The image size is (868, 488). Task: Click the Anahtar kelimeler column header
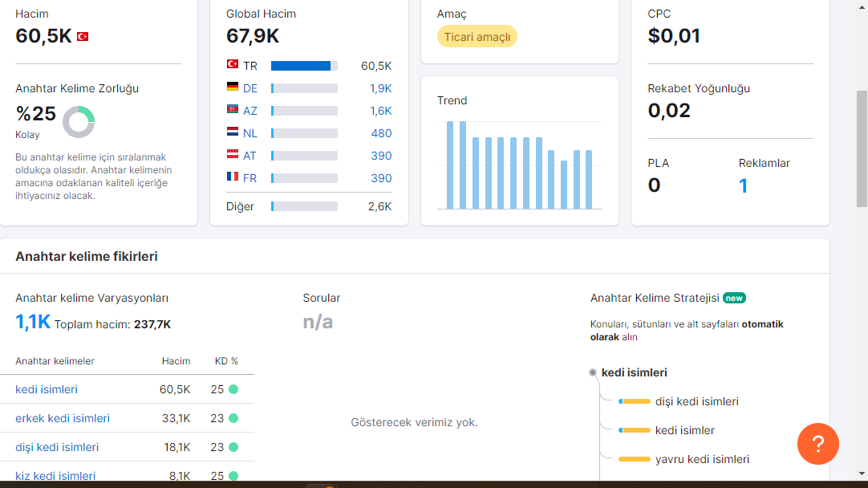(x=55, y=361)
